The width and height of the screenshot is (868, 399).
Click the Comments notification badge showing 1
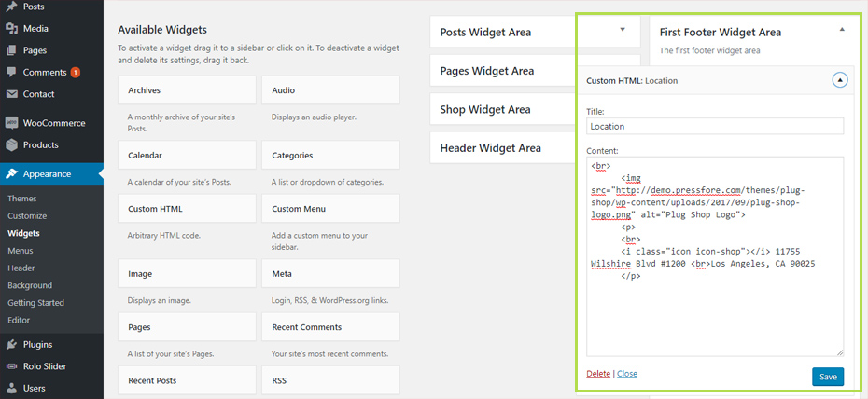coord(76,73)
